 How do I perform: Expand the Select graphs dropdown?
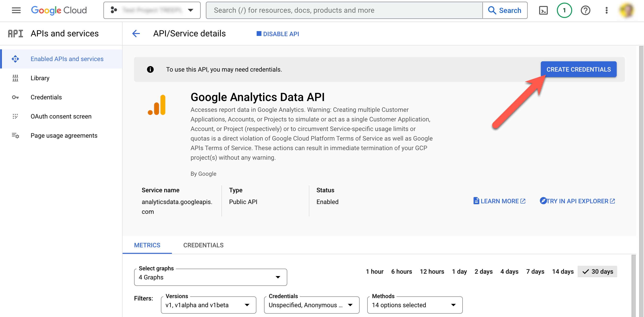point(210,277)
